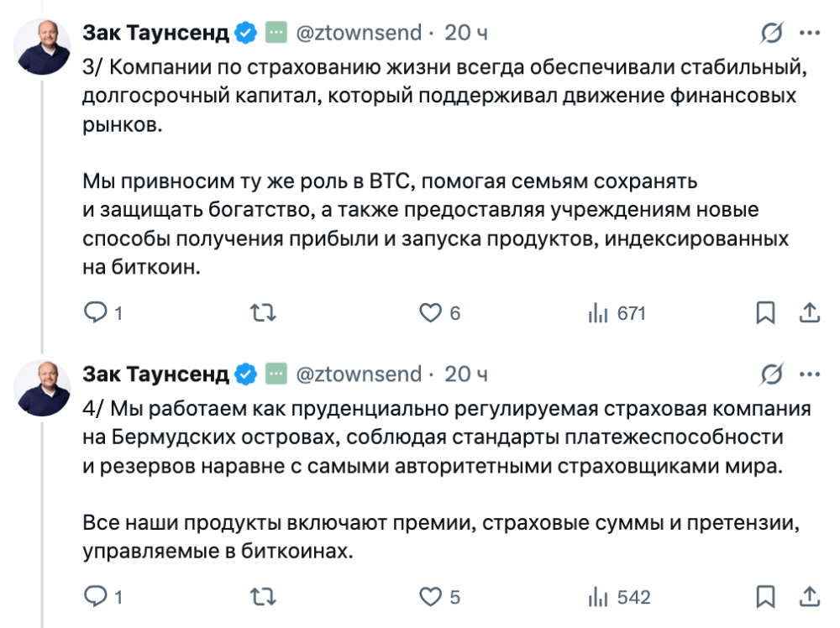This screenshot has width=840, height=628.
Task: Repost the second tweet about Bermuda
Action: pyautogui.click(x=263, y=597)
